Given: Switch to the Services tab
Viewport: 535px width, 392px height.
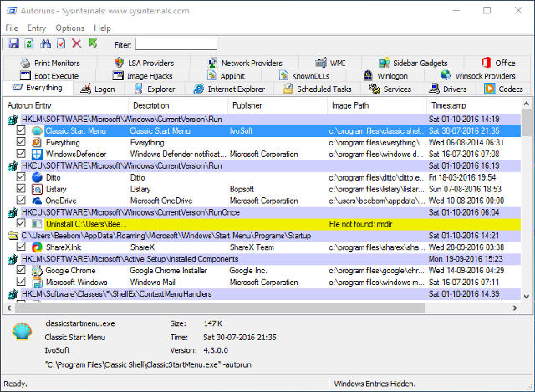Looking at the screenshot, I should click(x=390, y=89).
